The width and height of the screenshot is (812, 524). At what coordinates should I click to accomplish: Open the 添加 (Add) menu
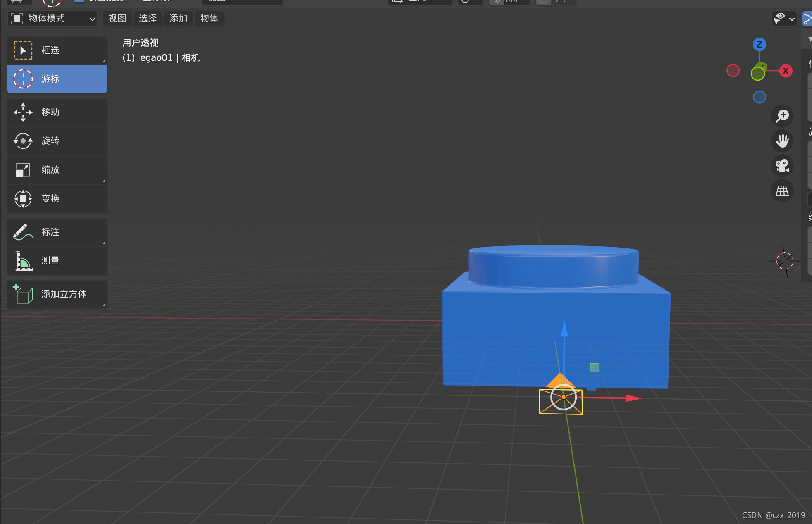click(179, 19)
